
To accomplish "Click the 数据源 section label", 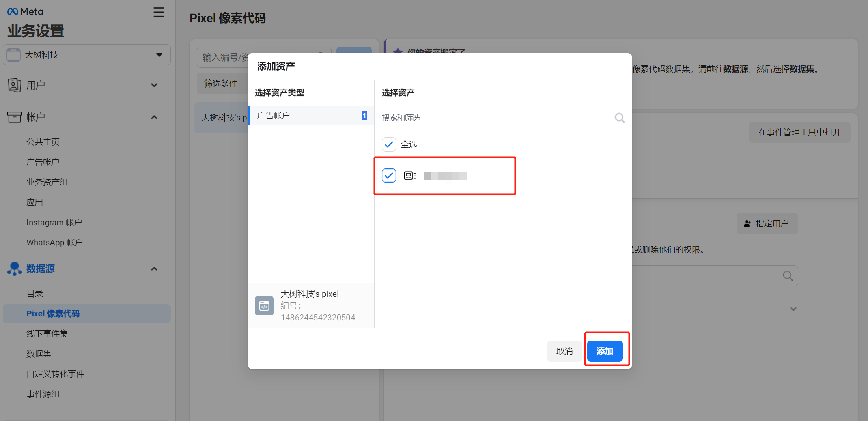I will (41, 269).
